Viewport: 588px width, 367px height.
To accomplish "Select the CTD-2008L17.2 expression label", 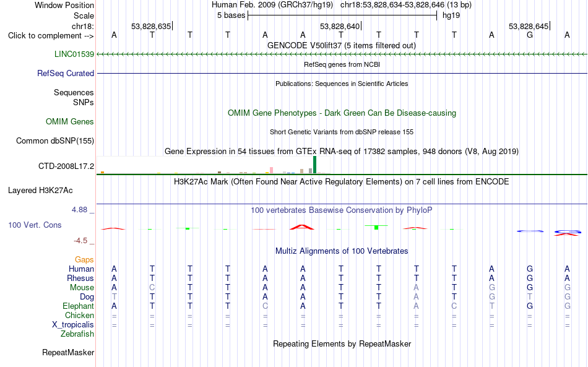I will (66, 166).
